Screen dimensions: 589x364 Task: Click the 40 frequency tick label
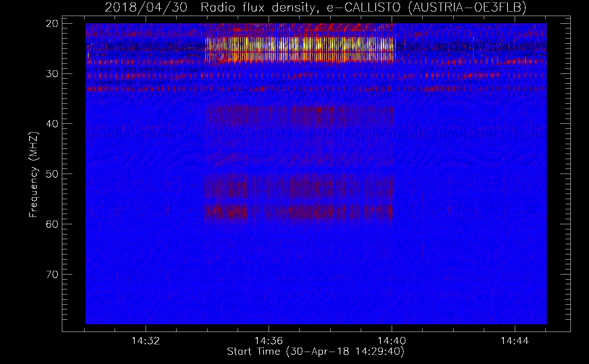(52, 124)
